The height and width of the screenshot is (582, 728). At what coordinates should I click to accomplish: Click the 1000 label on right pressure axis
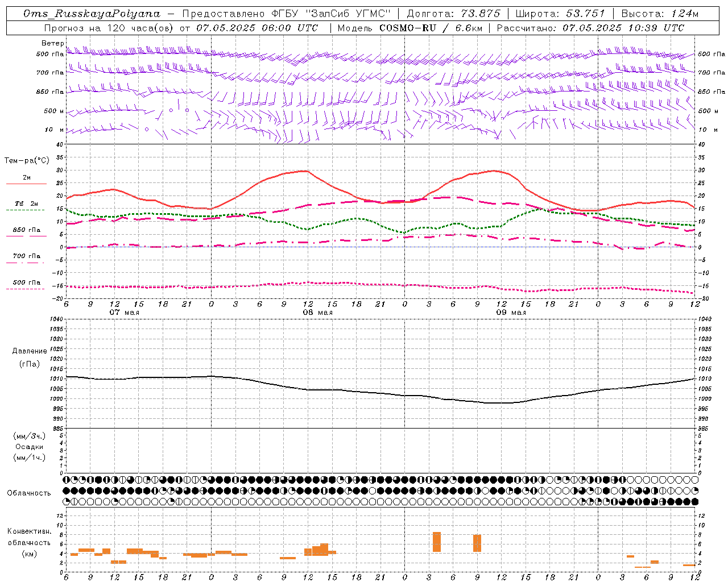pyautogui.click(x=706, y=399)
